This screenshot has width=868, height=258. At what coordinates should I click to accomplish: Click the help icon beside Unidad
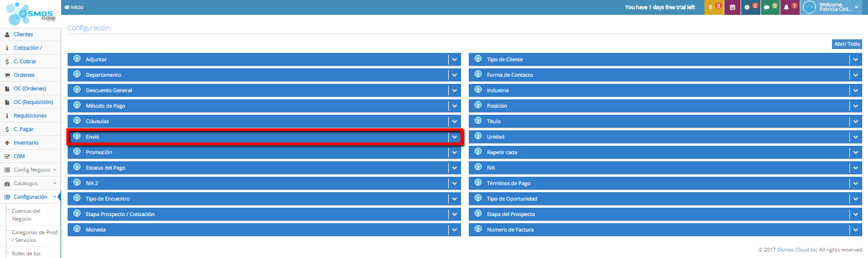pyautogui.click(x=478, y=136)
